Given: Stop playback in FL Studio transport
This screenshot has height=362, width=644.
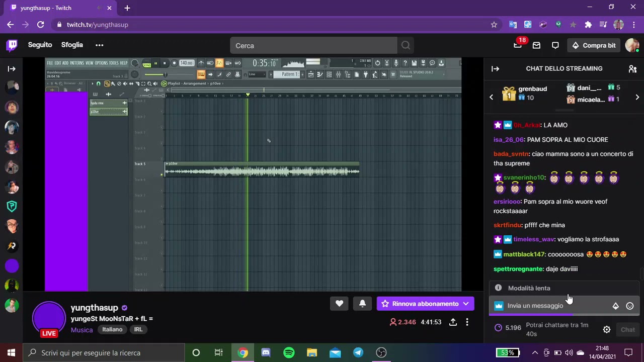Looking at the screenshot, I should pos(165,63).
